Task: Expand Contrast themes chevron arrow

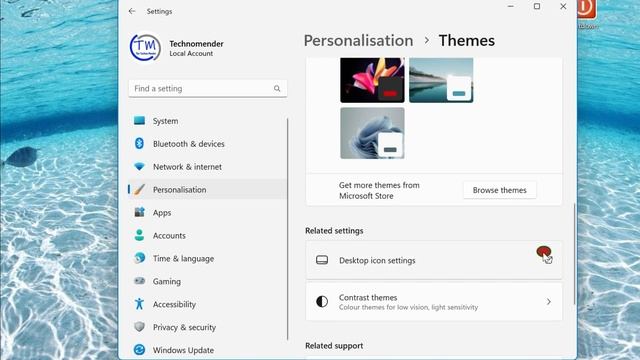Action: [x=549, y=302]
